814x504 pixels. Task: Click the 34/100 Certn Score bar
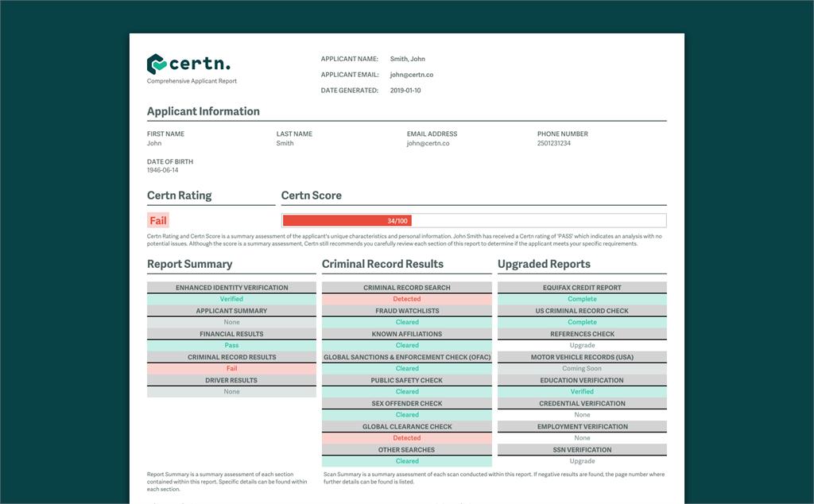coord(347,220)
